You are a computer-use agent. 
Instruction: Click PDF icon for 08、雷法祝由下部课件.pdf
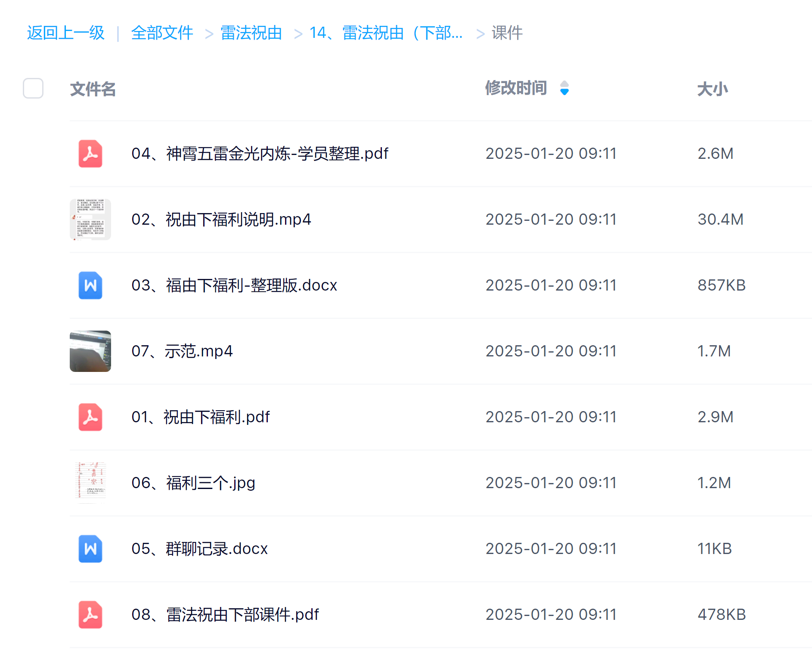[90, 615]
